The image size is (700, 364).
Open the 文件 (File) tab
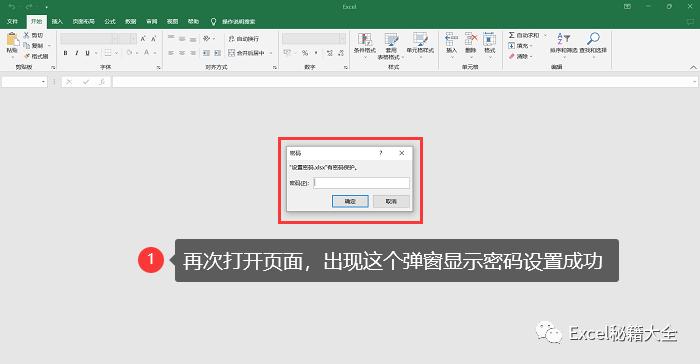(12, 21)
